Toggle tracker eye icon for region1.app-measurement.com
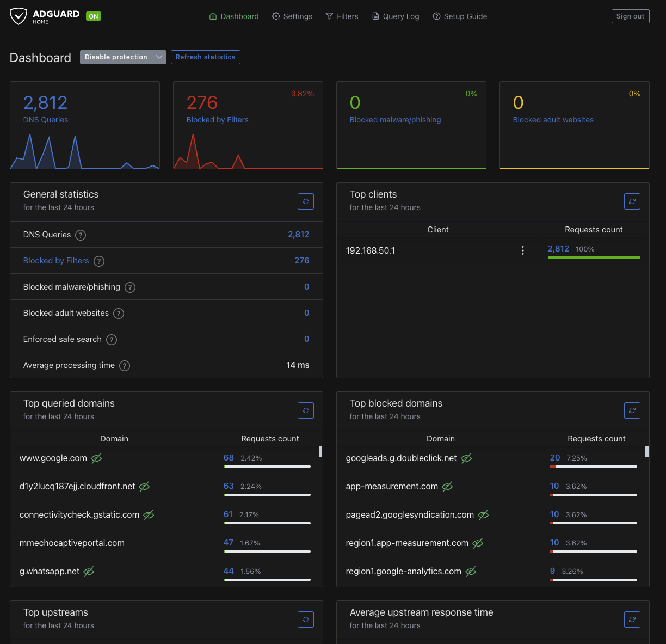 (x=478, y=543)
